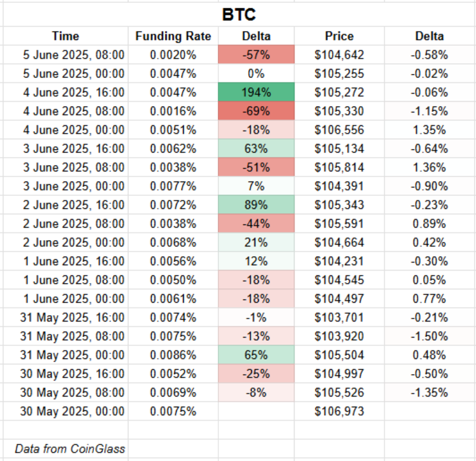The height and width of the screenshot is (461, 476).
Task: Select the dark green 194% Delta cell
Action: tap(256, 92)
